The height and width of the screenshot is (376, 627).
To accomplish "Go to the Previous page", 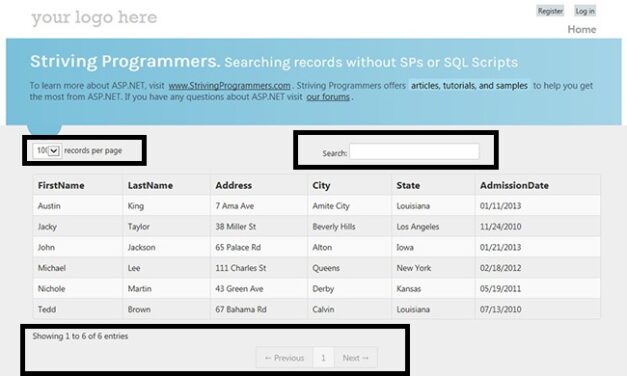I will [284, 358].
